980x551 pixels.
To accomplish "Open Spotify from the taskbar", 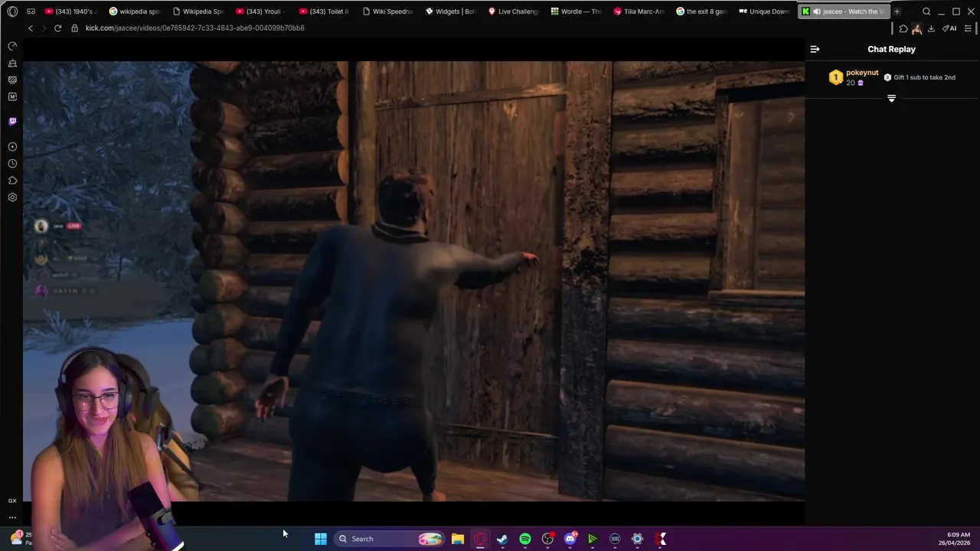I will click(525, 539).
